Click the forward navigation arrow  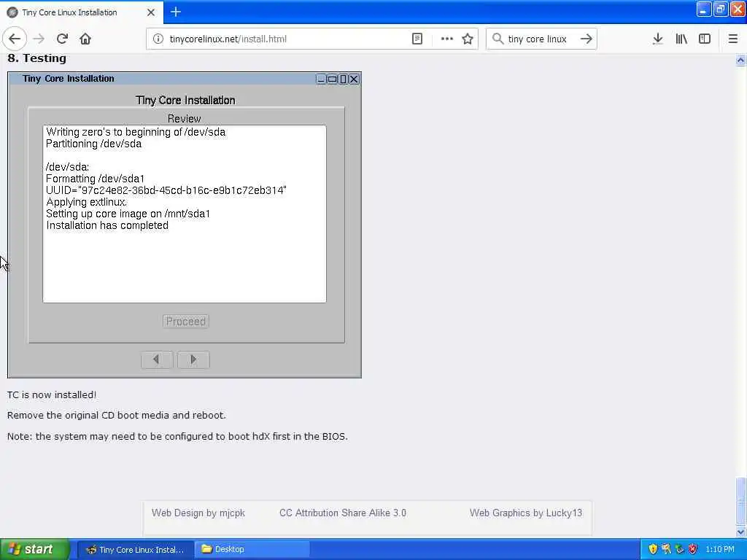39,39
